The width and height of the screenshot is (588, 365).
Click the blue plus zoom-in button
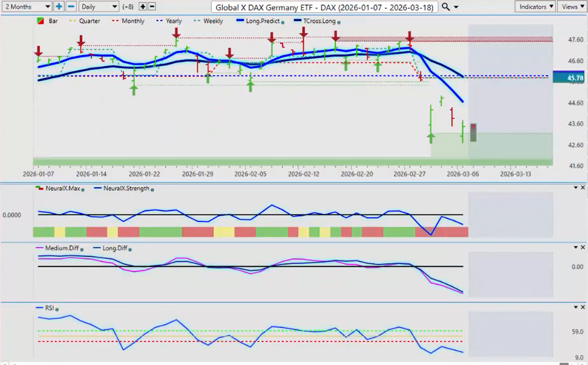59,6
